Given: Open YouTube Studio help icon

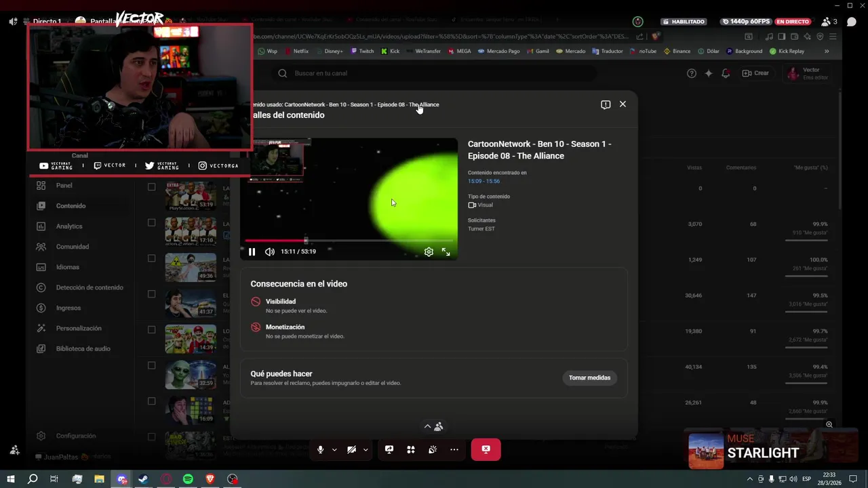Looking at the screenshot, I should (691, 73).
